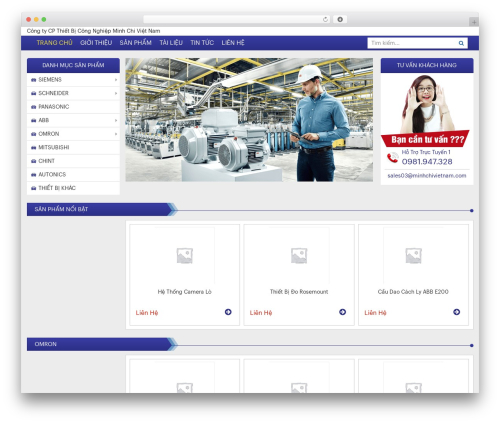500x423 pixels.
Task: Open a new browser tab with plus
Action: click(474, 22)
